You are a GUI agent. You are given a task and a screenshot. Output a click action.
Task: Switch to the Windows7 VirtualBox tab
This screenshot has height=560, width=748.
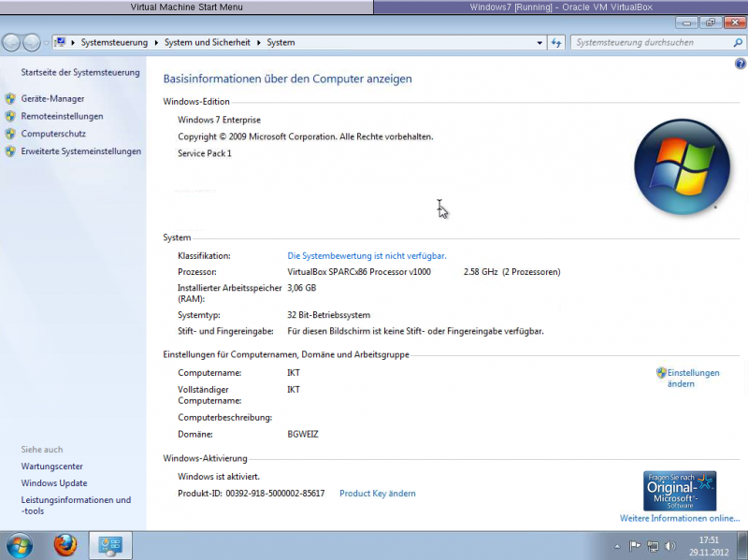click(x=561, y=7)
